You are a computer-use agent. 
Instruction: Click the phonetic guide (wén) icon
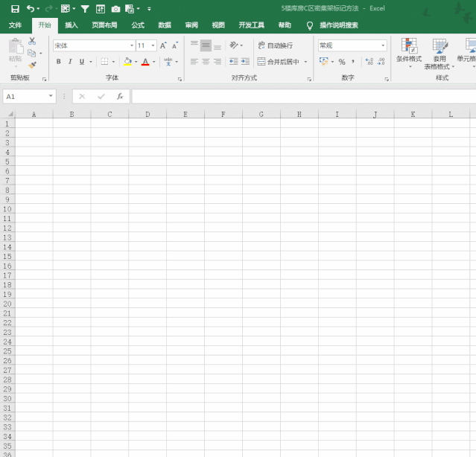pyautogui.click(x=168, y=62)
